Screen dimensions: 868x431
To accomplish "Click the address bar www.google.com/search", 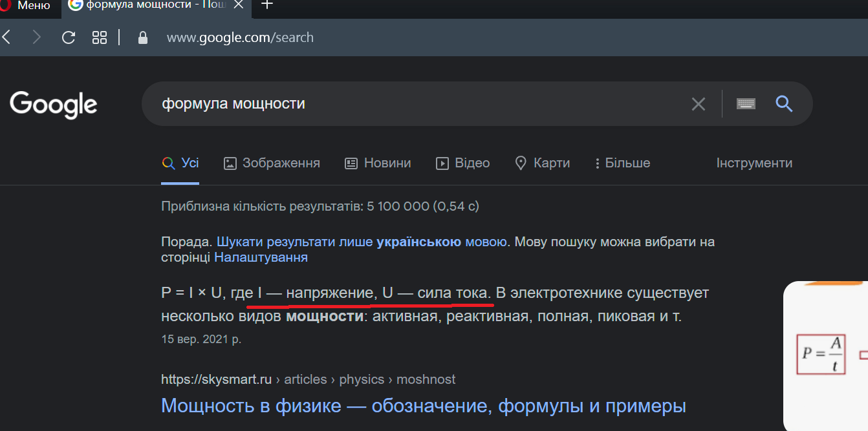I will 240,37.
